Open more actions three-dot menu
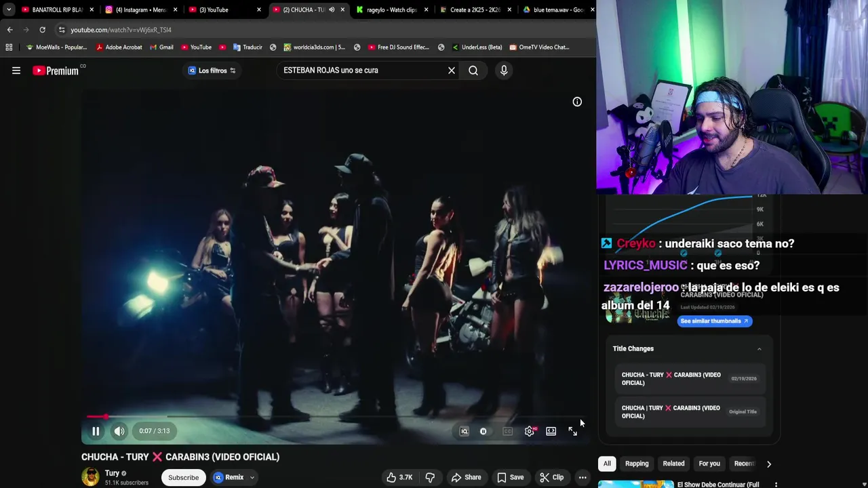Image resolution: width=868 pixels, height=488 pixels. click(583, 478)
